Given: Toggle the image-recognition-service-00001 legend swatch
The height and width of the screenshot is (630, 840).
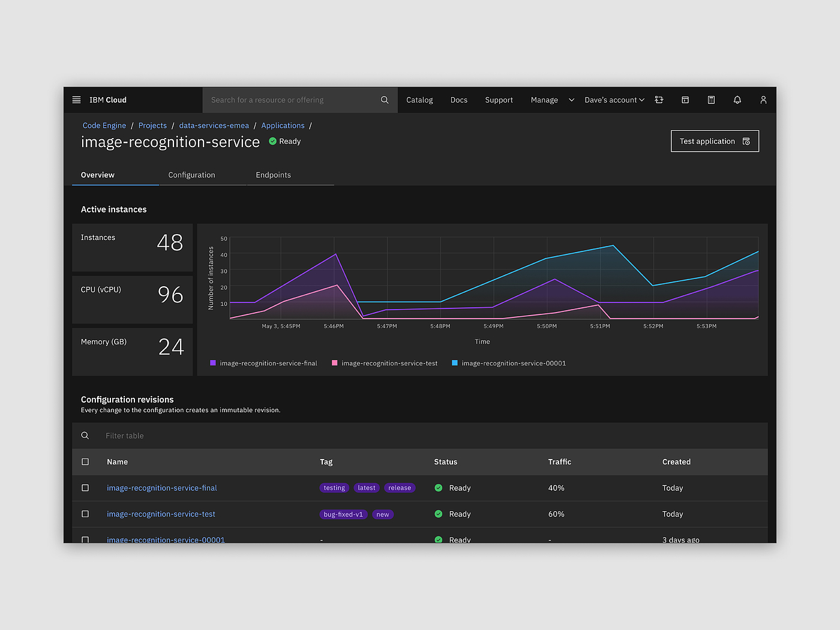Looking at the screenshot, I should [x=455, y=363].
